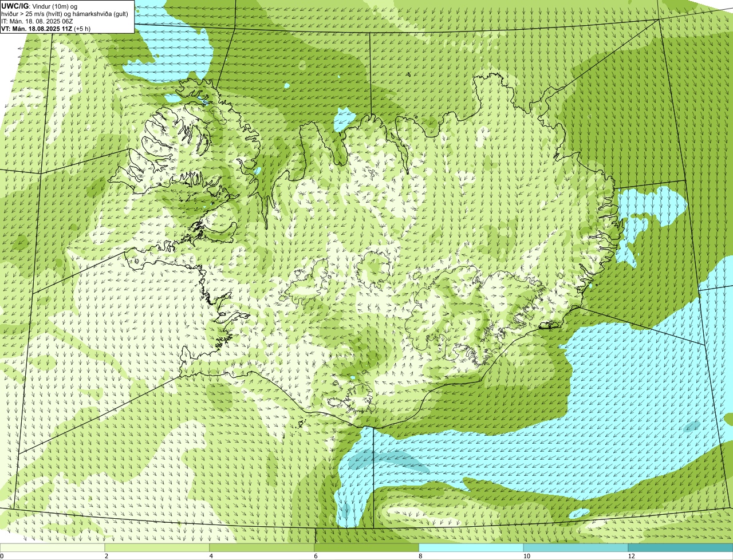Click the '2' color scale label
733x560 pixels.
107,557
